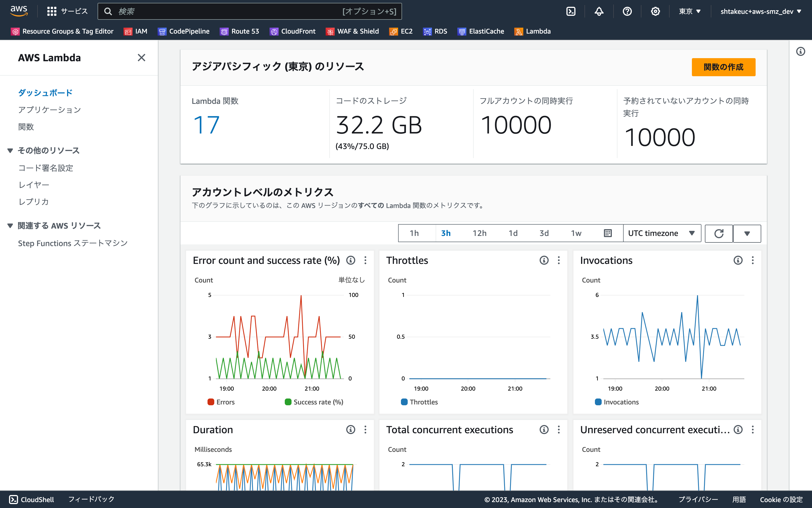Open the レプリカ nav link
812x508 pixels.
coord(34,202)
